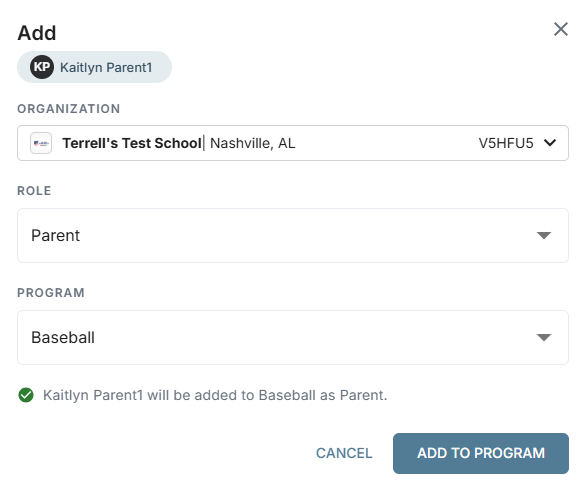Open the Program dropdown showing Baseball
The height and width of the screenshot is (488, 587).
(293, 337)
